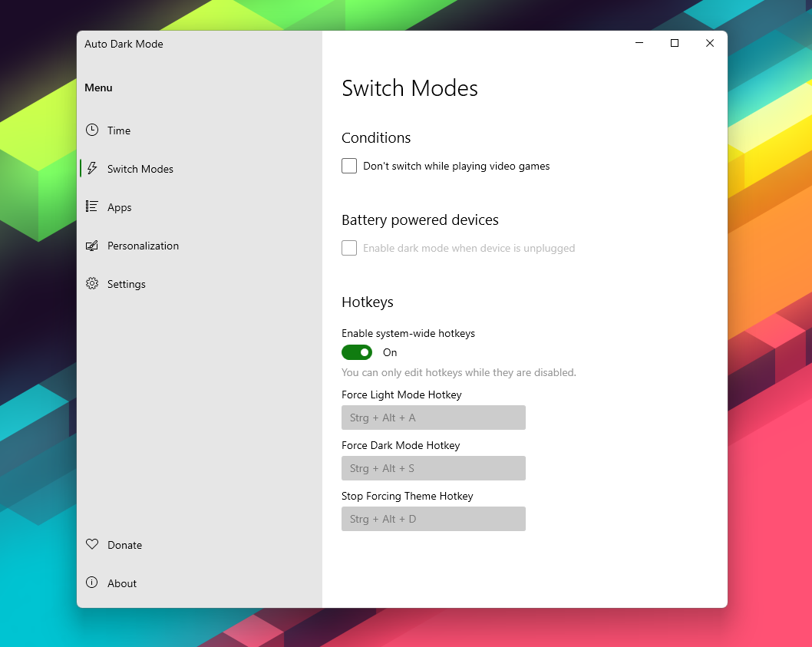The width and height of the screenshot is (812, 647).
Task: Click the info circle icon for About
Action: pyautogui.click(x=91, y=583)
